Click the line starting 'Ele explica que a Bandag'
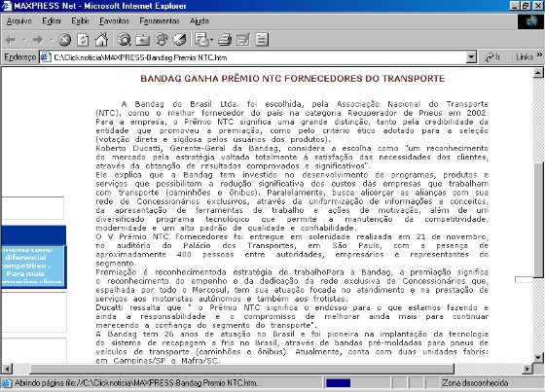 [292, 175]
